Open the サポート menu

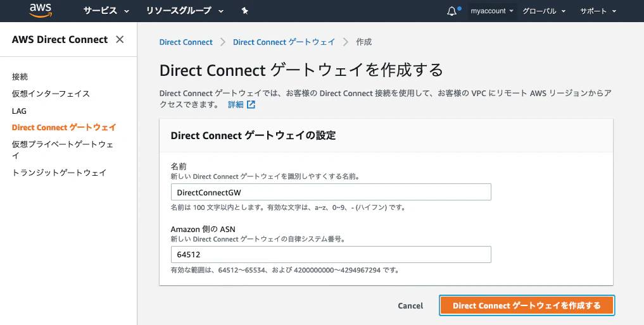click(598, 11)
